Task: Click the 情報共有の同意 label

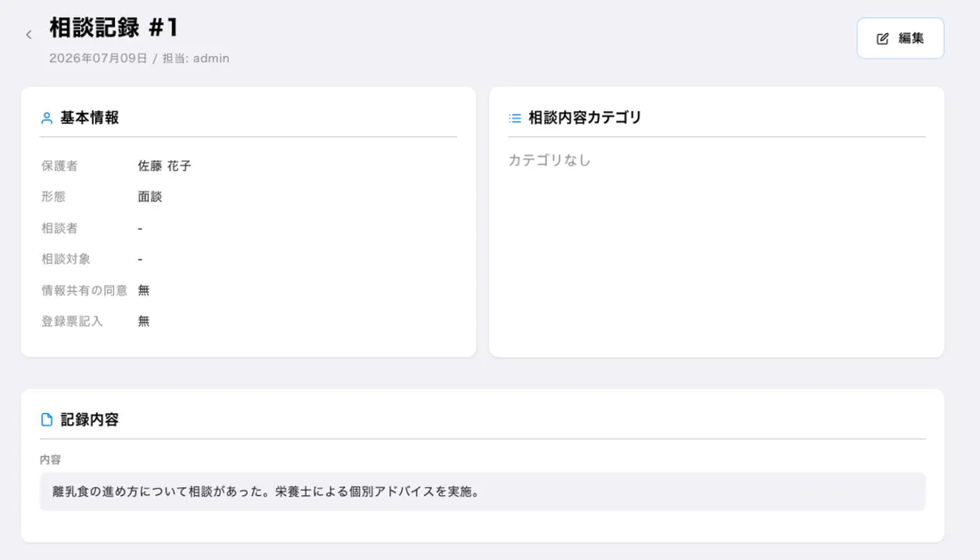Action: [85, 289]
